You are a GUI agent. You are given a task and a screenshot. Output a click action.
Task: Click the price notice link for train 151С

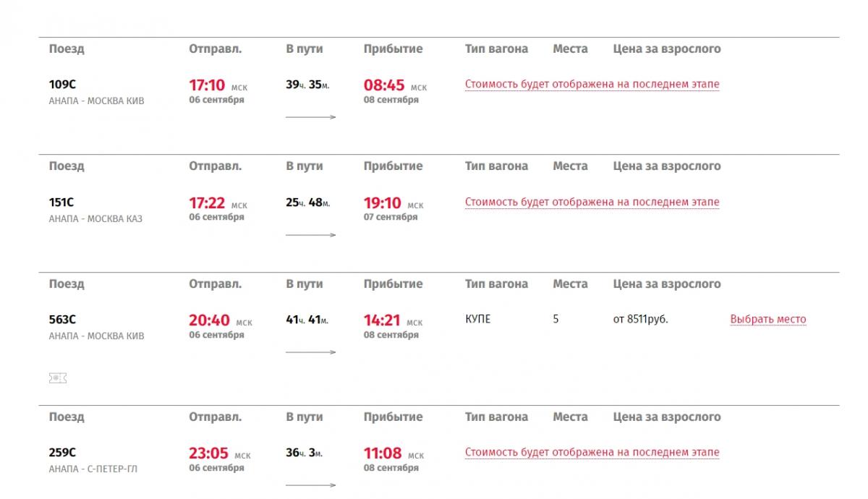click(592, 202)
